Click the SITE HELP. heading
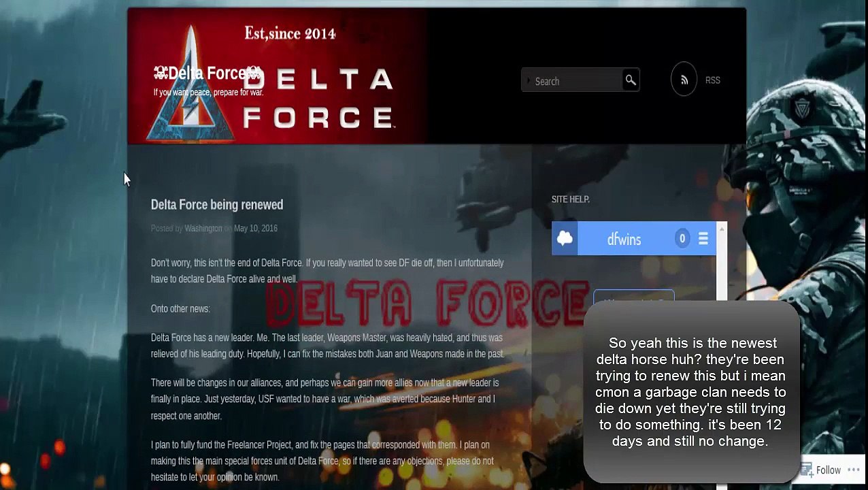The image size is (868, 490). 570,199
